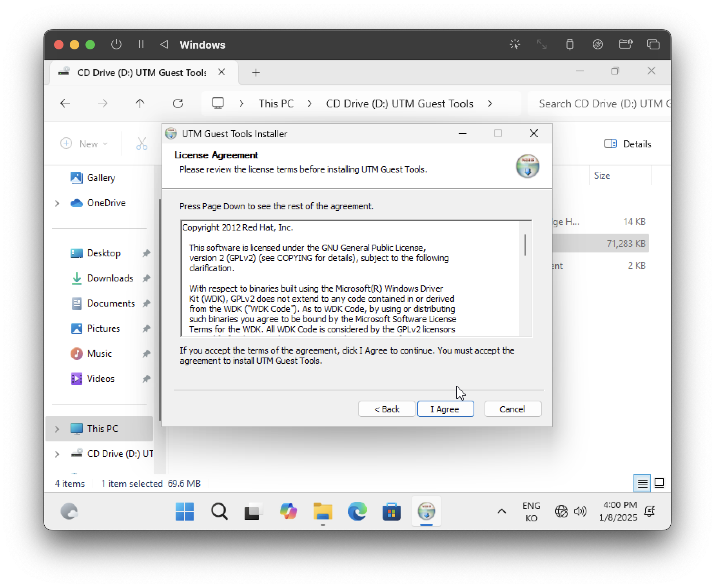Launch Copilot from the taskbar

pyautogui.click(x=288, y=511)
